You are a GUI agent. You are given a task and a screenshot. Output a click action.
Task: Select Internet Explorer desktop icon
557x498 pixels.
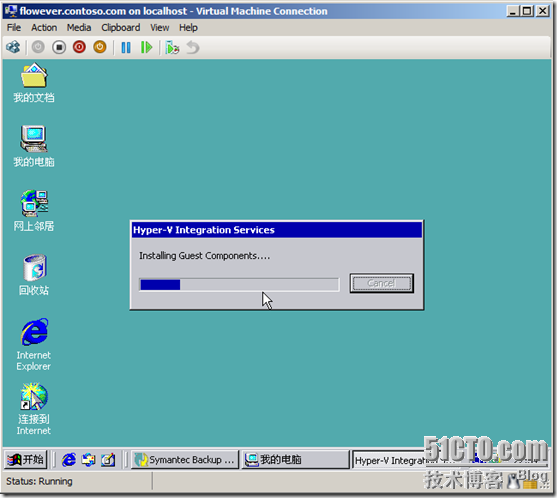click(34, 345)
